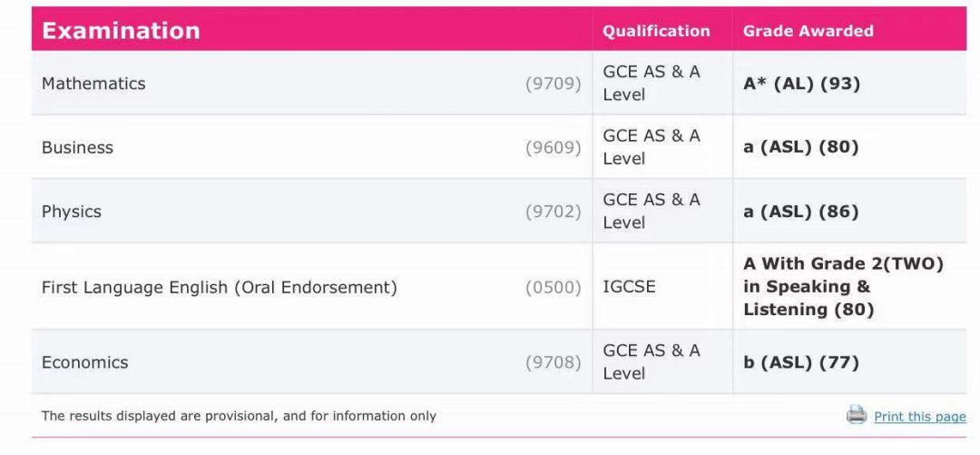The height and width of the screenshot is (455, 980).
Task: Click the provisional results disclaimer text
Action: coord(239,416)
